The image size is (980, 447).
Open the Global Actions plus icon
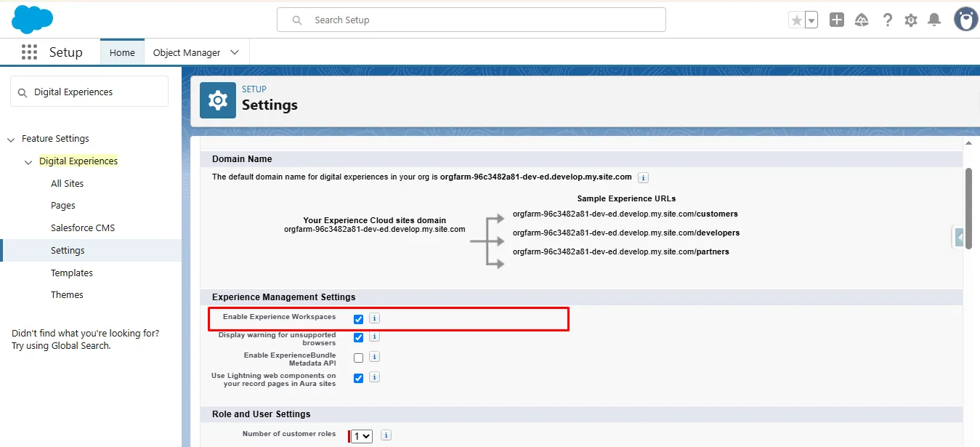[x=837, y=20]
